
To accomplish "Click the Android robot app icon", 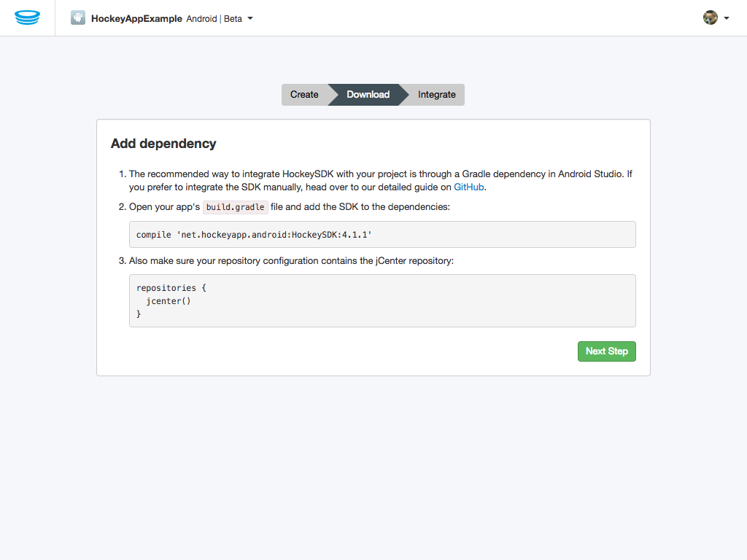I will coord(77,17).
